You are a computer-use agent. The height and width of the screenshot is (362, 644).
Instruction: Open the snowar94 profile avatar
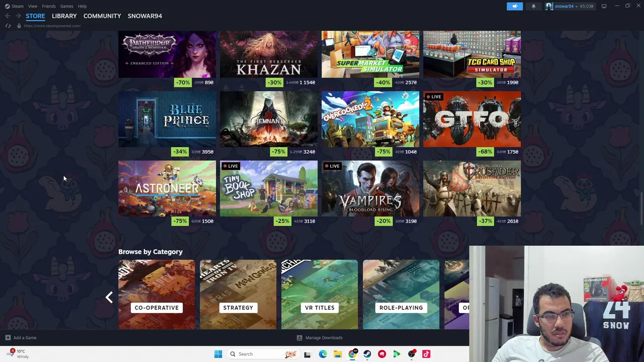tap(549, 6)
